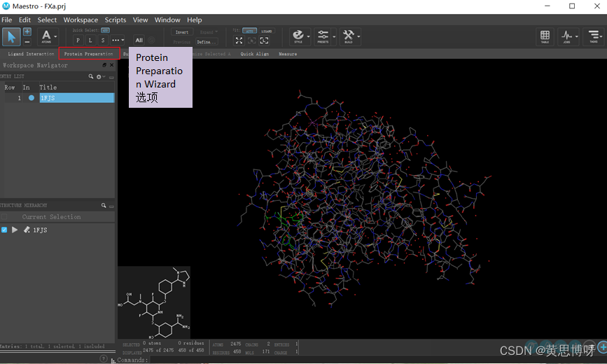Click the Invert selection button
The width and height of the screenshot is (607, 364).
tap(182, 32)
